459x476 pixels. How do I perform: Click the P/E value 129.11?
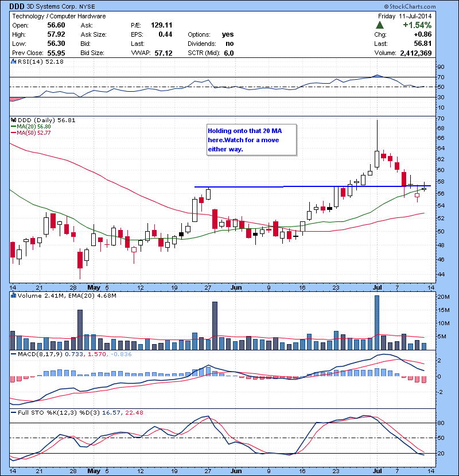pyautogui.click(x=162, y=25)
